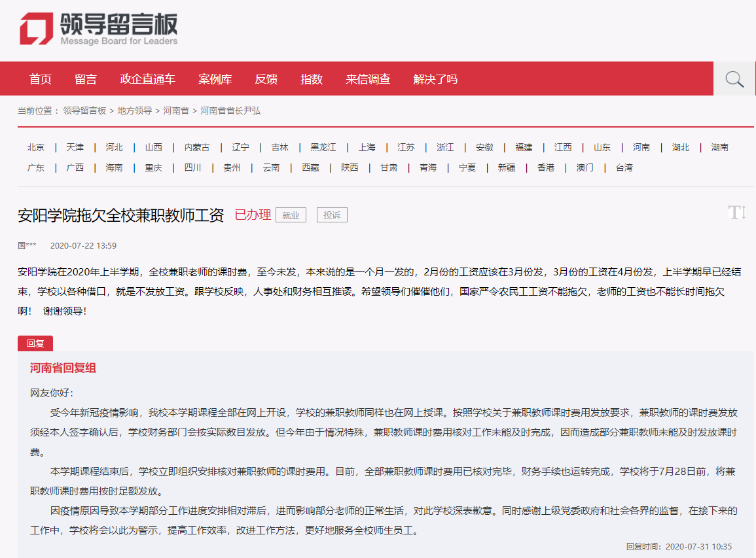Image resolution: width=756 pixels, height=558 pixels.
Task: Click the 地方领导 breadcrumb link
Action: point(135,111)
